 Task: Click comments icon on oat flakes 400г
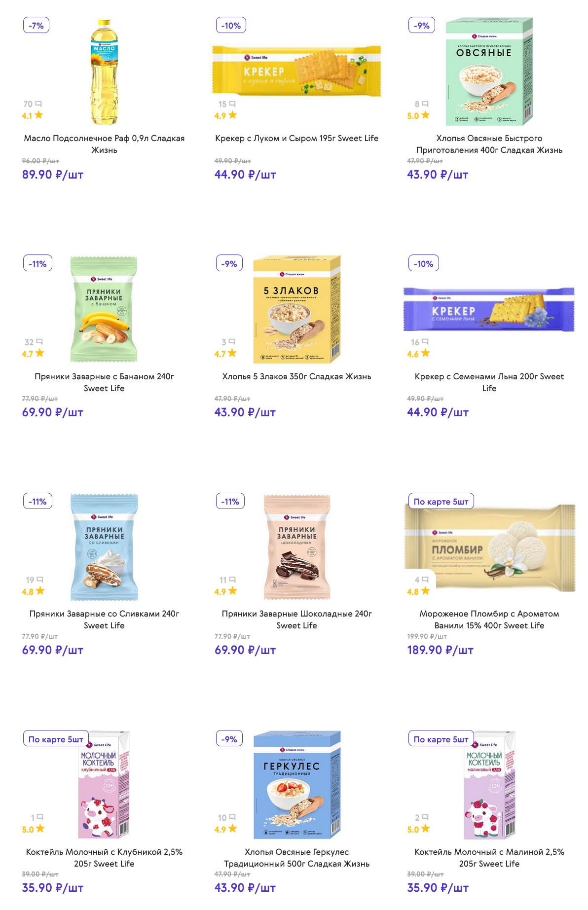click(425, 104)
